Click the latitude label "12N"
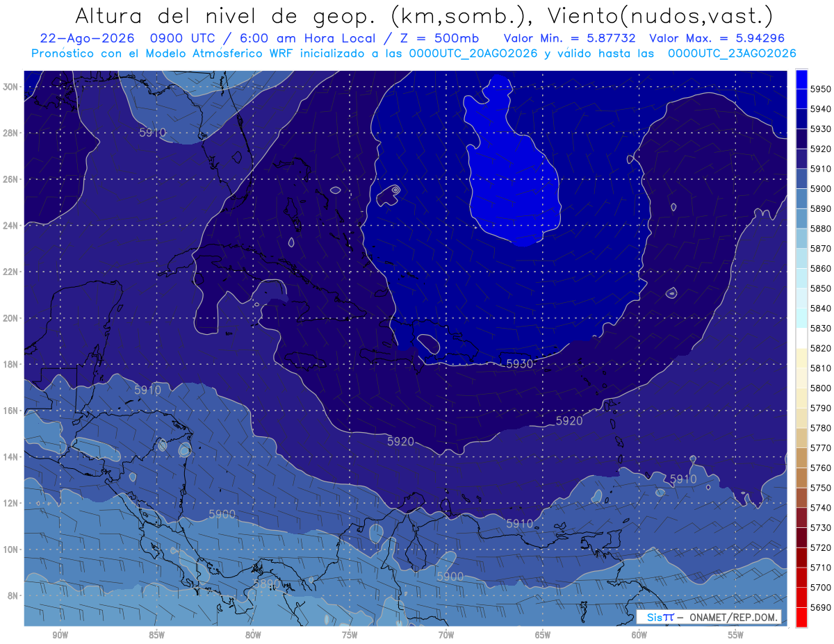 pos(10,503)
